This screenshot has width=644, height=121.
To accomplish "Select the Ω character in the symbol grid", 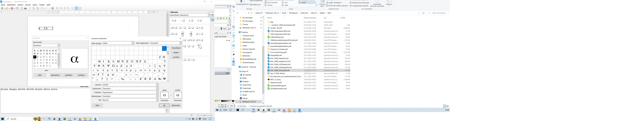I will (113, 66).
